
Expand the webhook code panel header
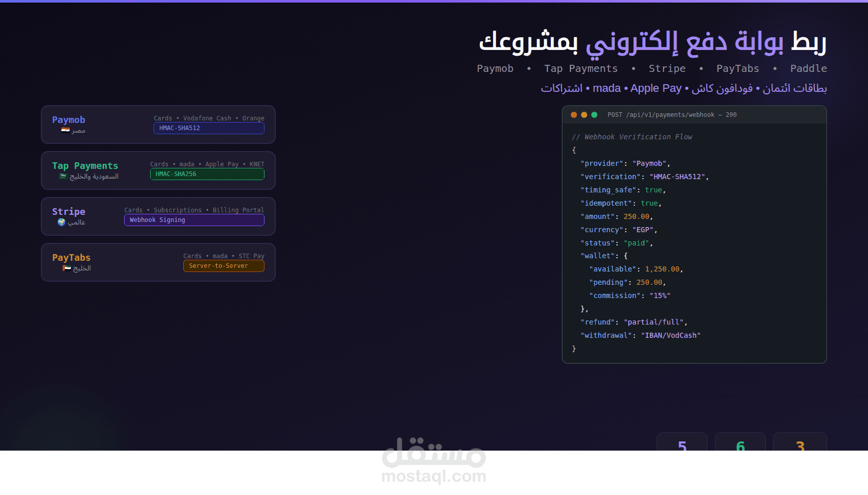(x=694, y=115)
